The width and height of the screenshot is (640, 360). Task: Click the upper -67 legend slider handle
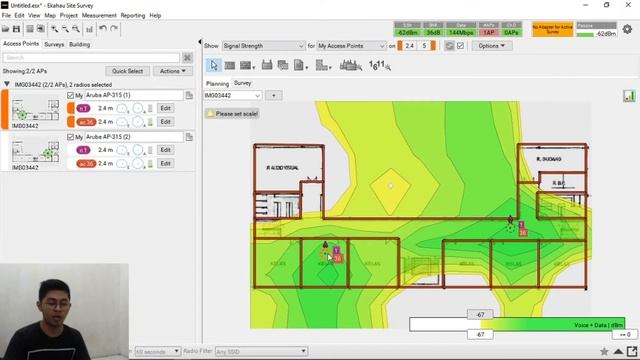tap(480, 315)
